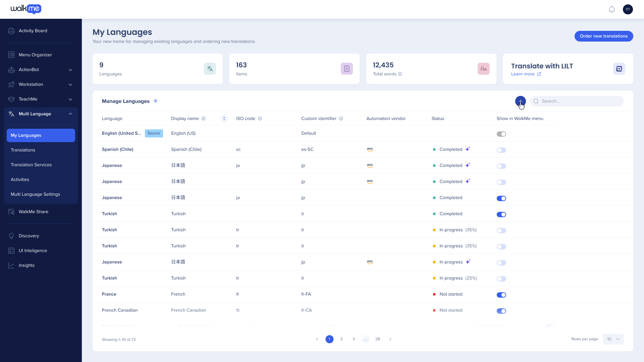Go to Multi Language Settings
Image resolution: width=644 pixels, height=362 pixels.
pyautogui.click(x=36, y=194)
